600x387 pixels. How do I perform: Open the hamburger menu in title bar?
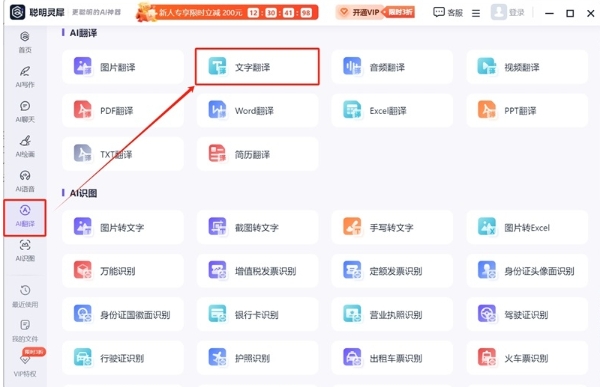476,13
